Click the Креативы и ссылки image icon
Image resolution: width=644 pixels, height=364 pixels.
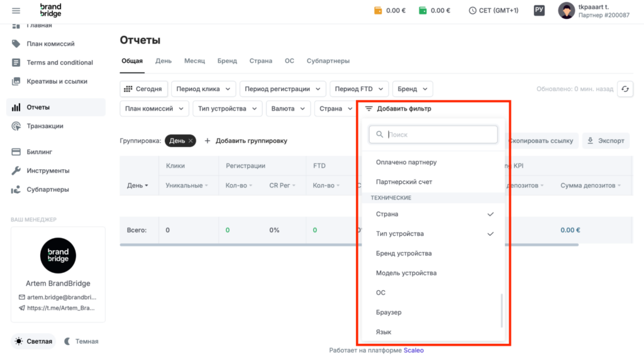click(x=16, y=81)
